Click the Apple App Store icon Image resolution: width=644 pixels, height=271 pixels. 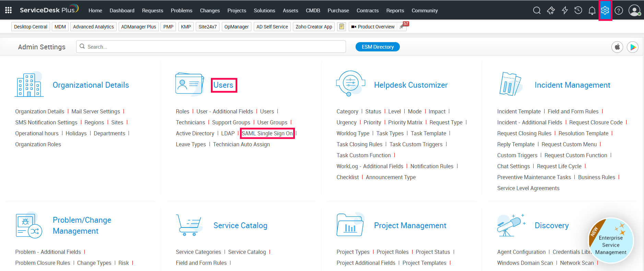pyautogui.click(x=617, y=47)
